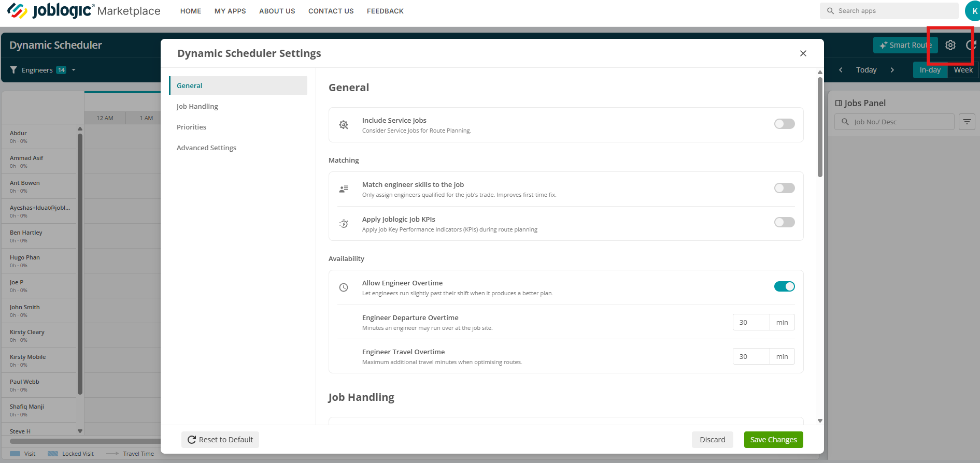Turn on Apply Joblogic Job KPIs

tap(784, 222)
